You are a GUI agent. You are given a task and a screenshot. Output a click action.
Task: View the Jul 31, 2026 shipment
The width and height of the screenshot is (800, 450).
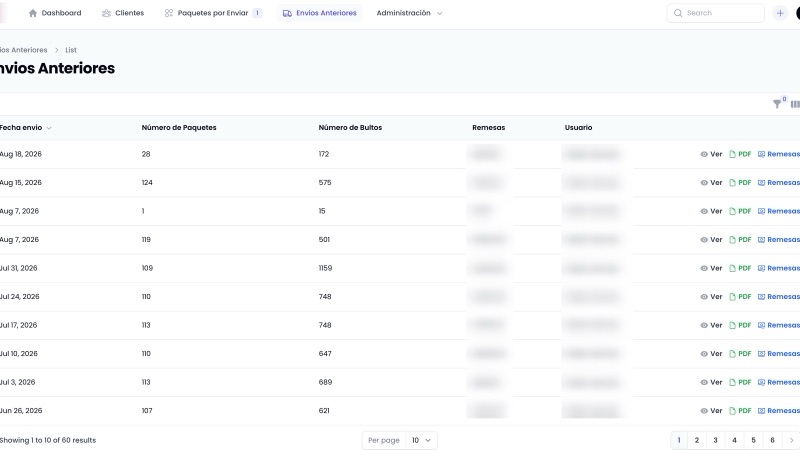tap(711, 268)
